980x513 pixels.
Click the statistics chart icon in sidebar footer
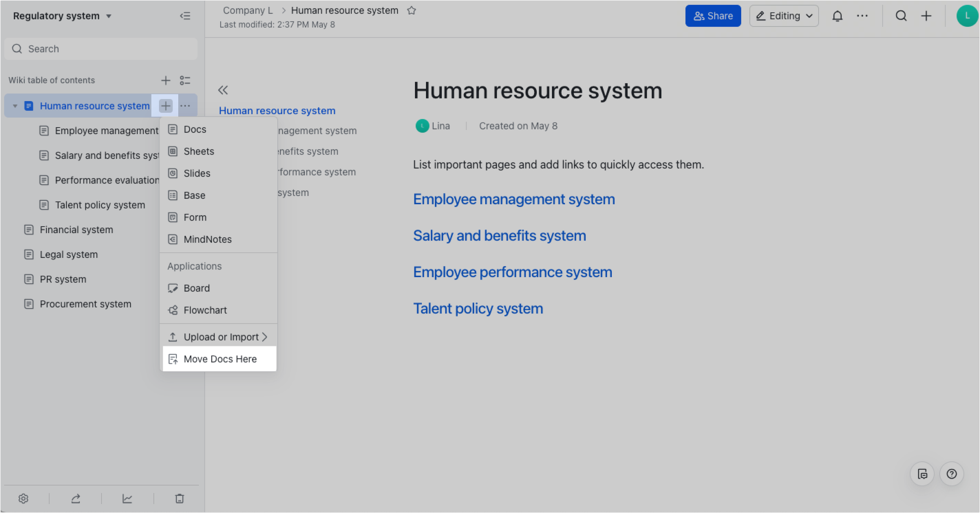pyautogui.click(x=127, y=499)
